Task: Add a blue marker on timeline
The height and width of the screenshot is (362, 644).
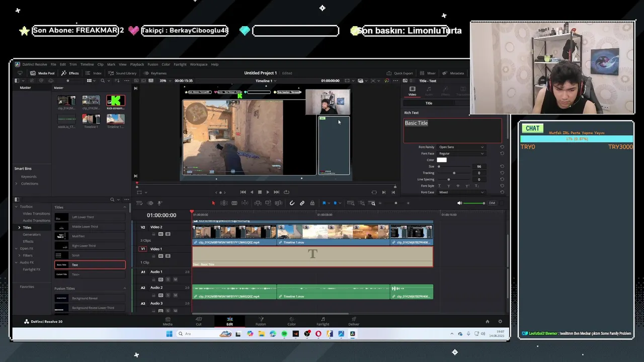Action: [335, 203]
